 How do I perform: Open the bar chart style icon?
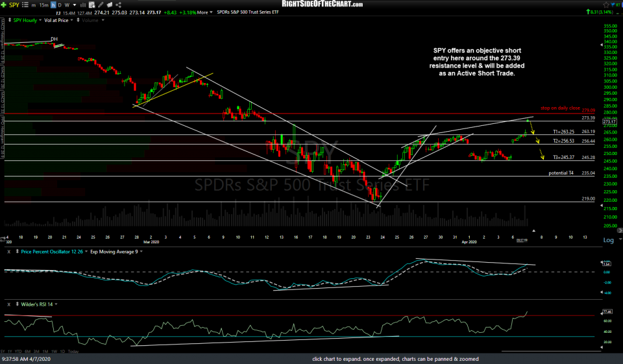tap(84, 5)
